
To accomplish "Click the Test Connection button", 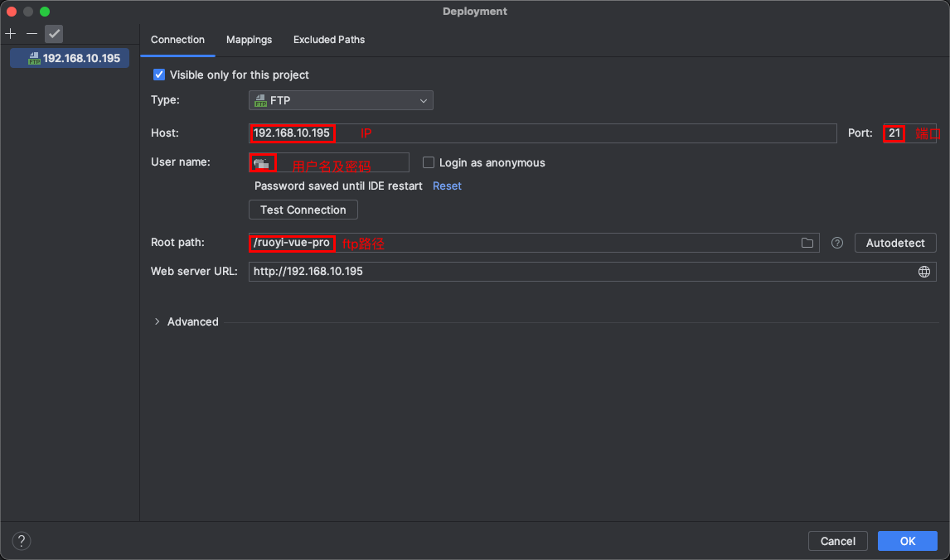I will (x=303, y=210).
